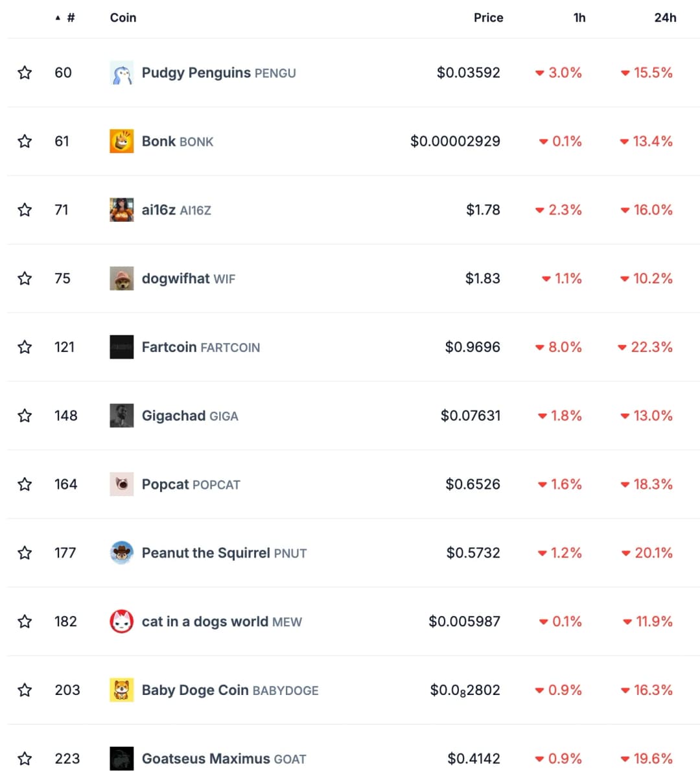Click the Popcat coin logo
The width and height of the screenshot is (700, 778).
tap(121, 484)
